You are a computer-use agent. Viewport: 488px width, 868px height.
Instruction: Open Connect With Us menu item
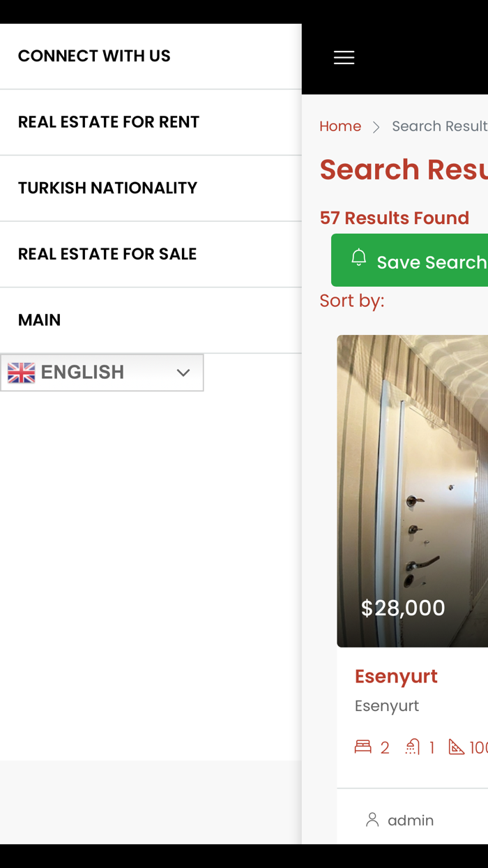click(x=94, y=57)
